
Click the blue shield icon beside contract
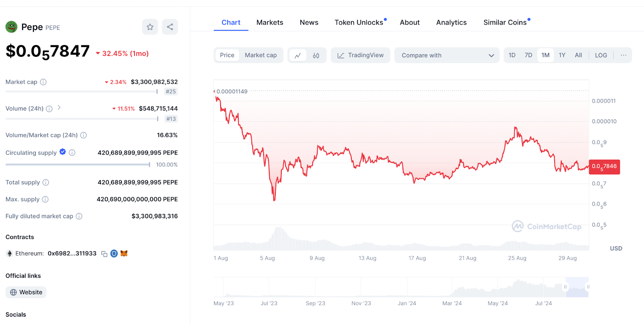[114, 254]
